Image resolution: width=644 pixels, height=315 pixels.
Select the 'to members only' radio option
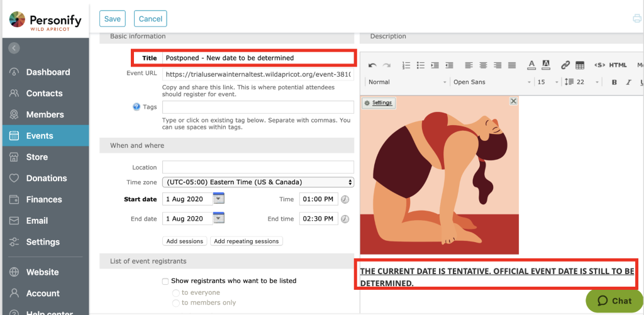[x=176, y=303]
